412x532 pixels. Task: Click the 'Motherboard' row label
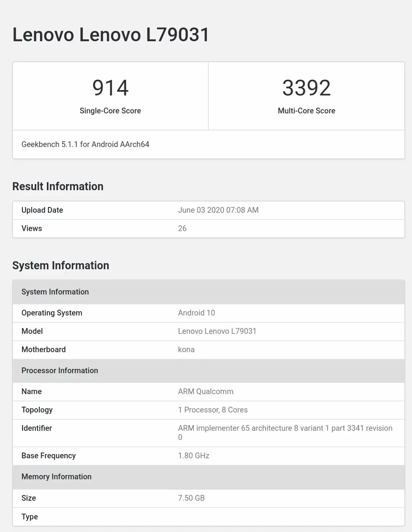pyautogui.click(x=43, y=349)
